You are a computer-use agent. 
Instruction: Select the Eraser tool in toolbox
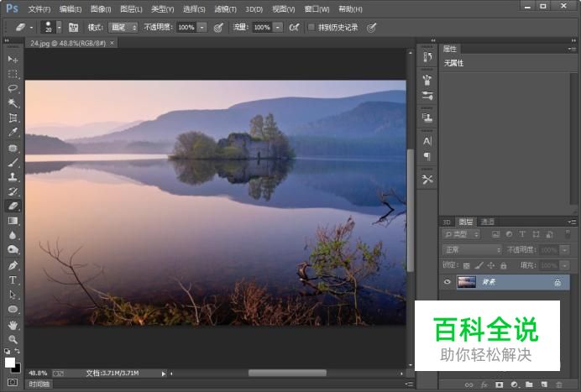(13, 206)
